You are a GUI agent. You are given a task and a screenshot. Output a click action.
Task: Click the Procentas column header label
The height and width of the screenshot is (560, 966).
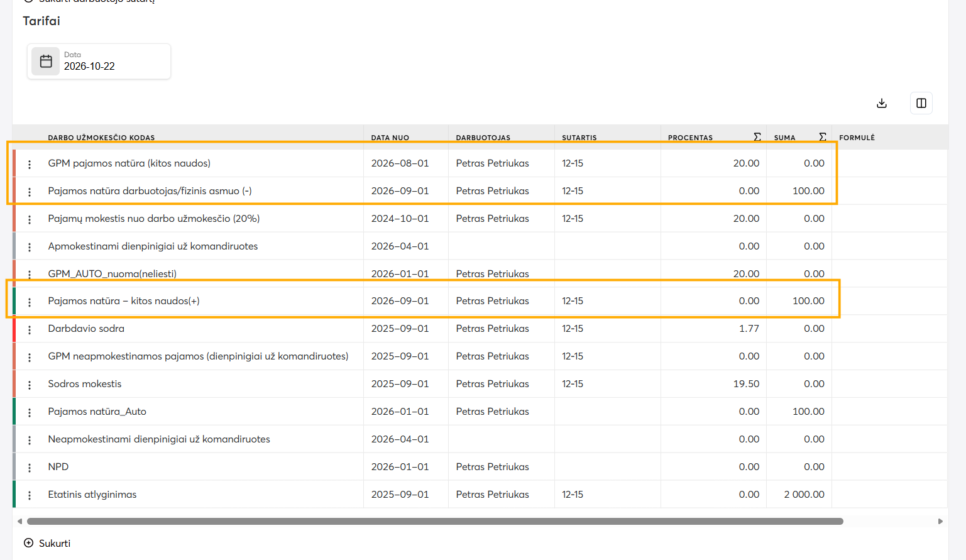(x=690, y=138)
